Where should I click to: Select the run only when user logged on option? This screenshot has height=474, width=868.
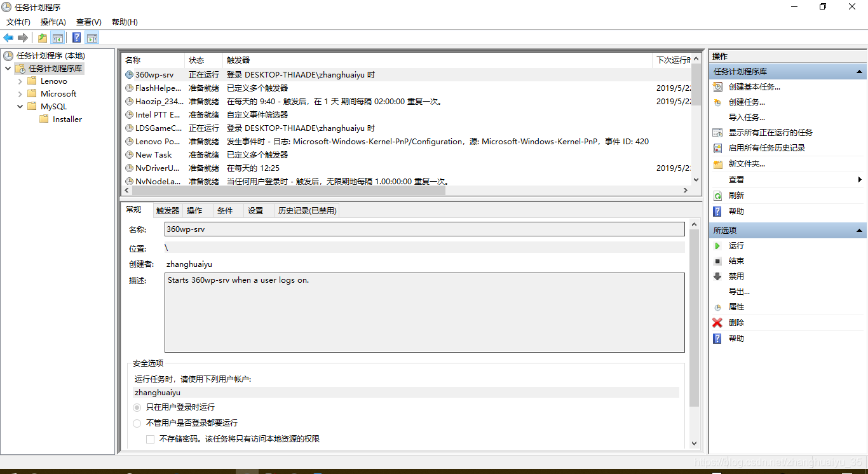coord(137,407)
